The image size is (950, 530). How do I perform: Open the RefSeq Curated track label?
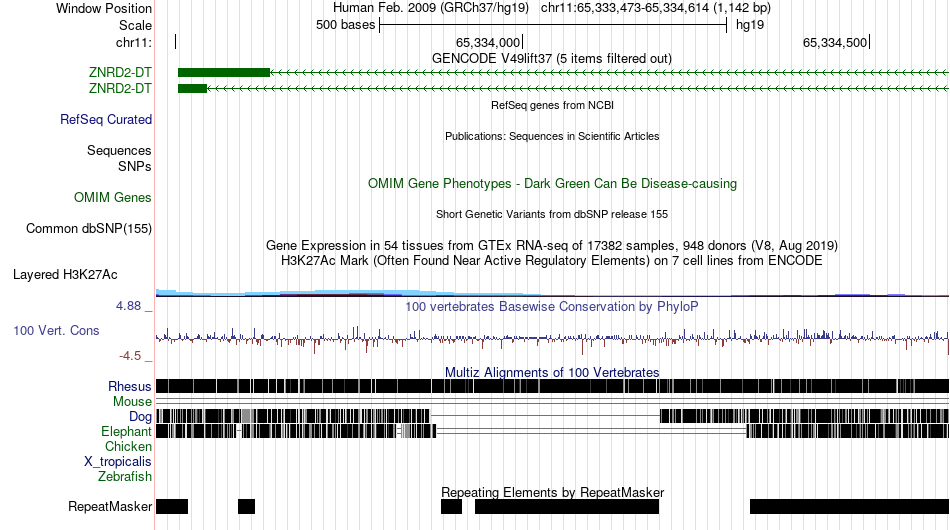click(x=106, y=119)
